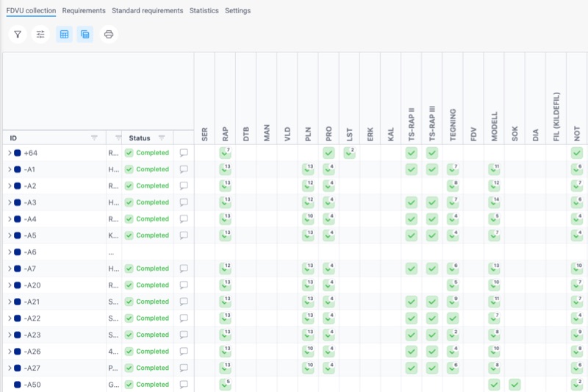Expand the -A6 row
The height and width of the screenshot is (392, 588).
click(10, 252)
